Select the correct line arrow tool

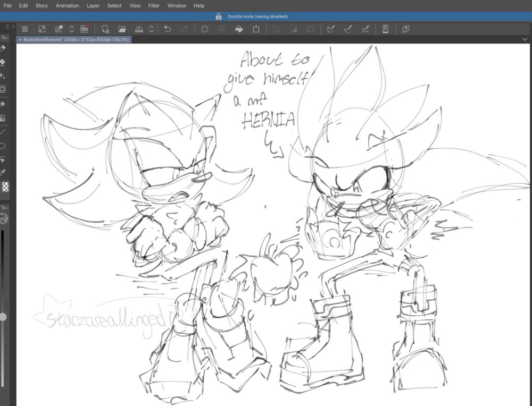tap(3, 159)
